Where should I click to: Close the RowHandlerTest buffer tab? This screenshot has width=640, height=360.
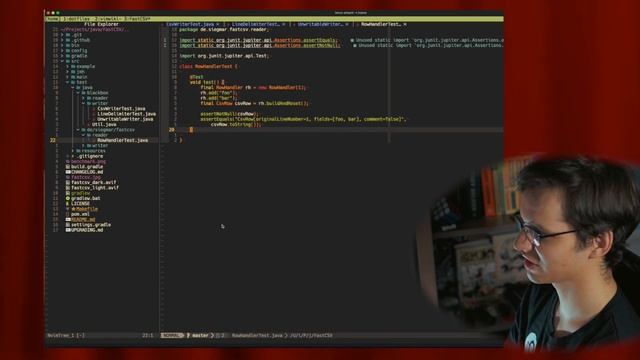[x=405, y=24]
